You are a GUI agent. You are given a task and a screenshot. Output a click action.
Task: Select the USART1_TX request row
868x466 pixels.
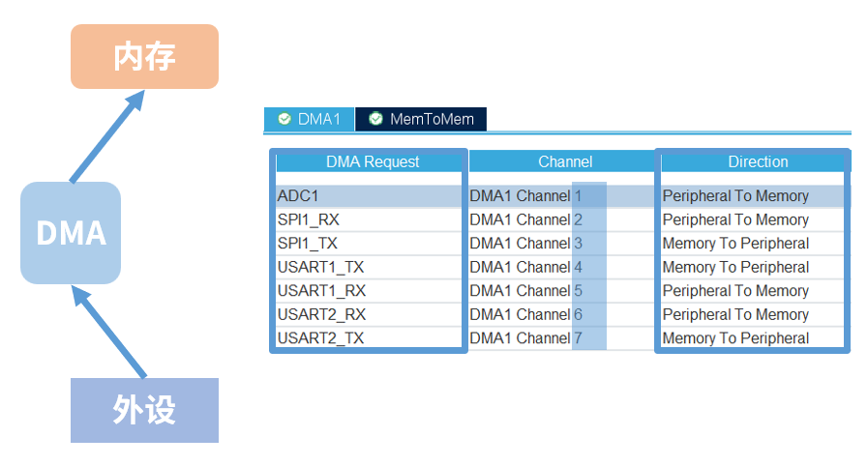(369, 267)
